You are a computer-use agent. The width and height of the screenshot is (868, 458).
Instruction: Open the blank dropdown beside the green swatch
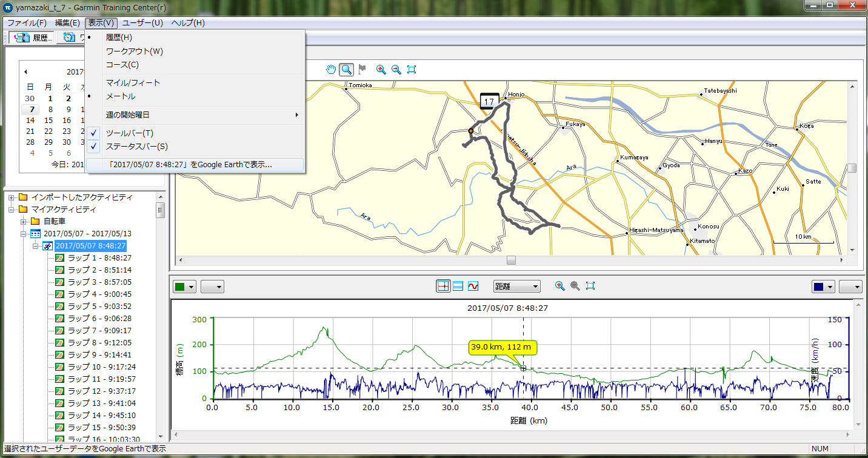click(x=212, y=287)
